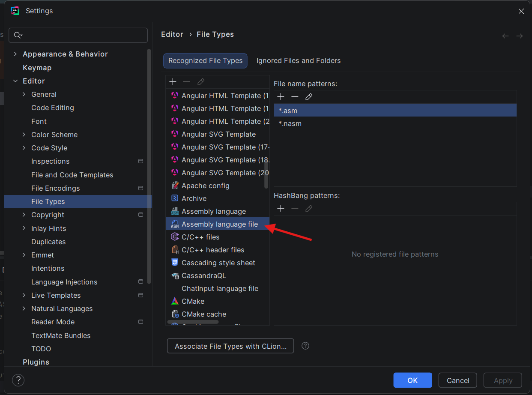Edit the selected file name pattern

309,97
